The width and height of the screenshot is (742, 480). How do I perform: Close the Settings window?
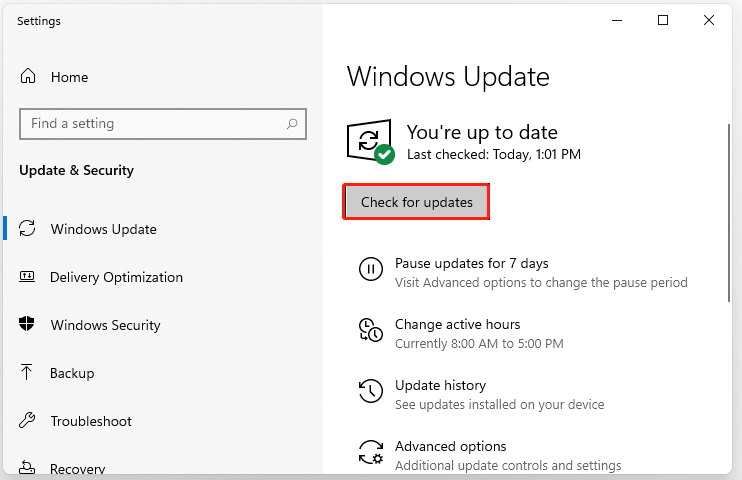(x=708, y=20)
